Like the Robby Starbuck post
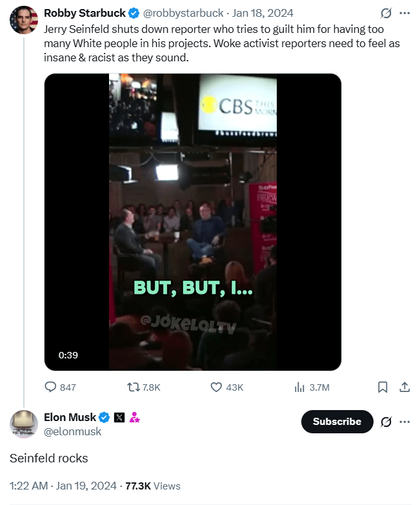Screen dimensions: 420x505 [x=217, y=387]
